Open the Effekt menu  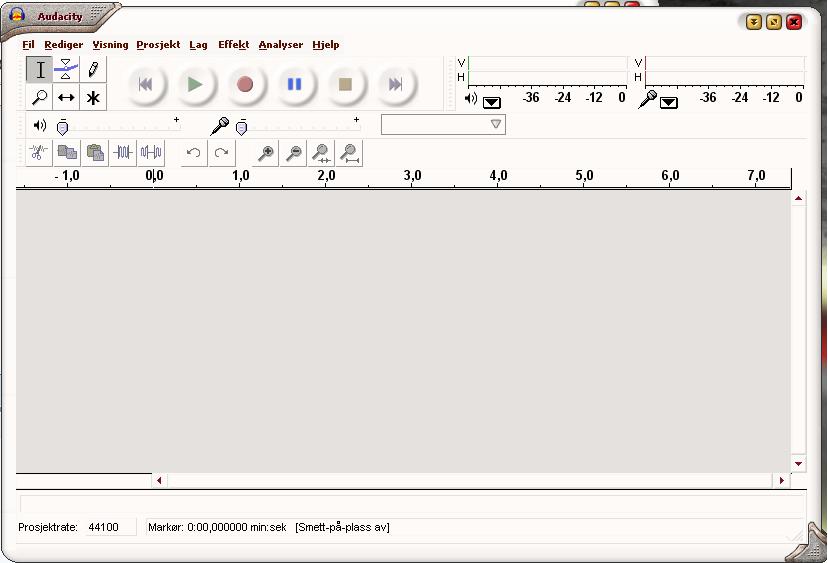(x=234, y=45)
